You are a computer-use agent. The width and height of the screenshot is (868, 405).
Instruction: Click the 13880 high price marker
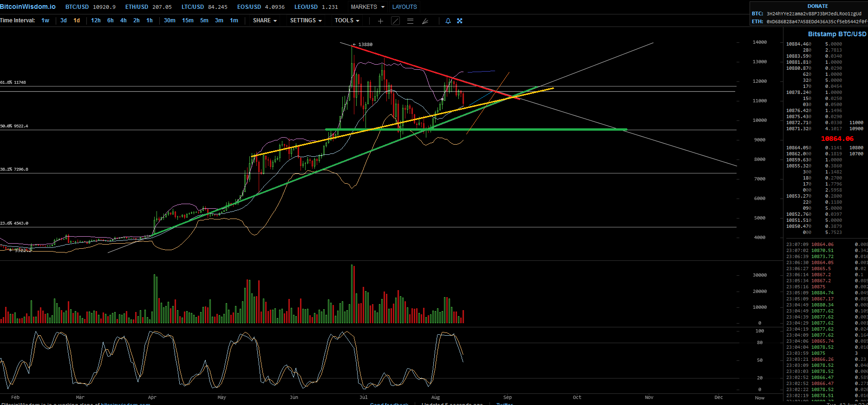363,45
